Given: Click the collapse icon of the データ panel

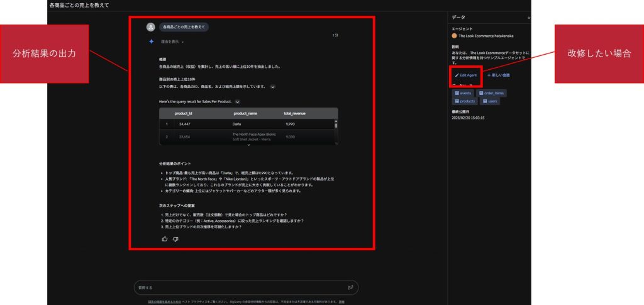Looking at the screenshot, I should coord(529,18).
